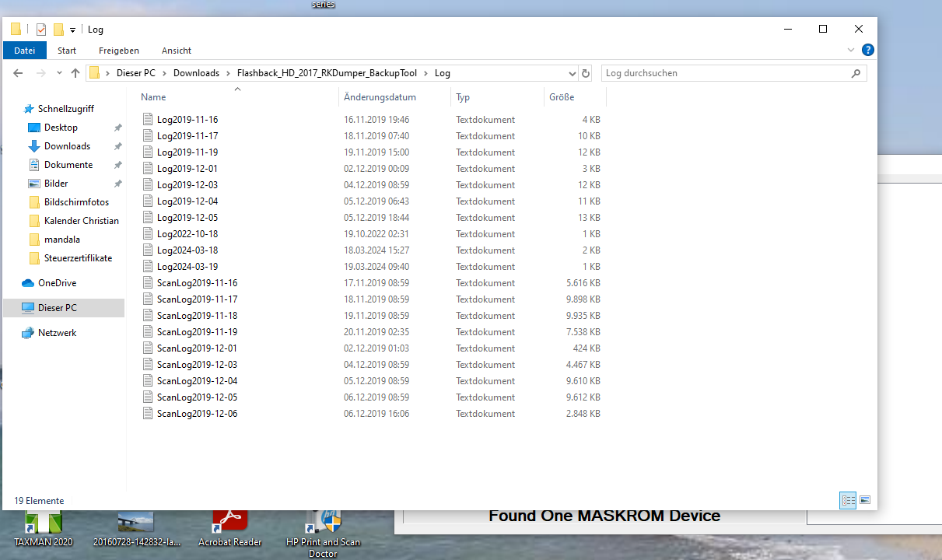Viewport: 942px width, 560px height.
Task: Switch to the Ansicht ribbon tab
Action: 177,51
